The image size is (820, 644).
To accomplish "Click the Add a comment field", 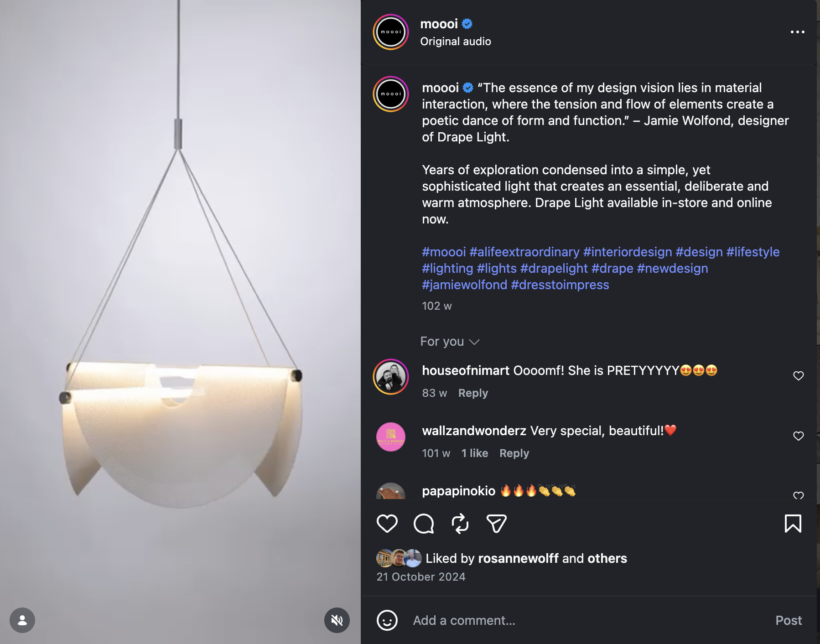I will pyautogui.click(x=588, y=620).
